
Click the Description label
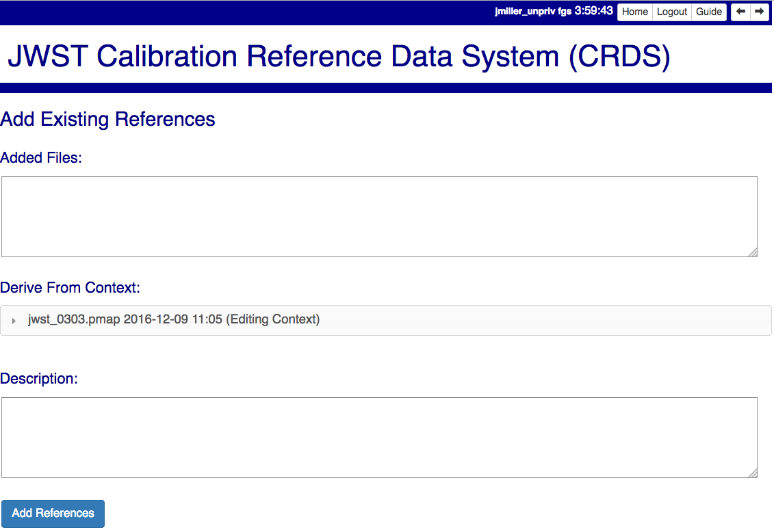(x=39, y=378)
